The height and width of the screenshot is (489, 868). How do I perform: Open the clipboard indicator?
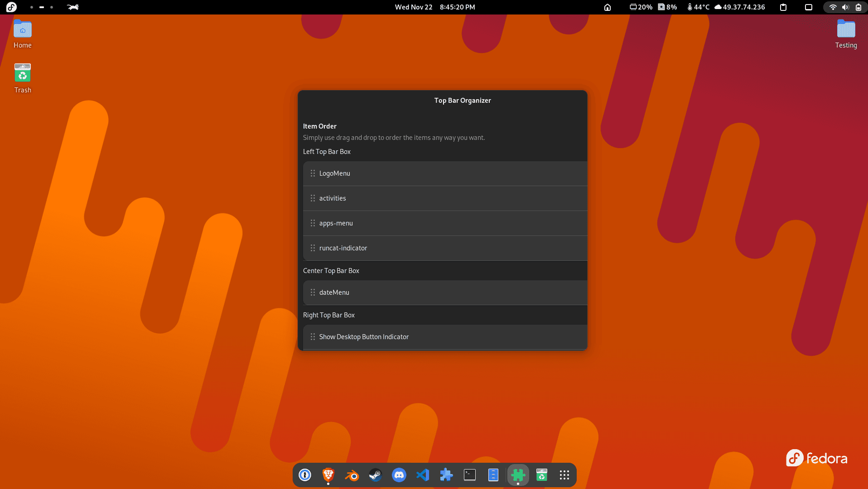pos(783,7)
